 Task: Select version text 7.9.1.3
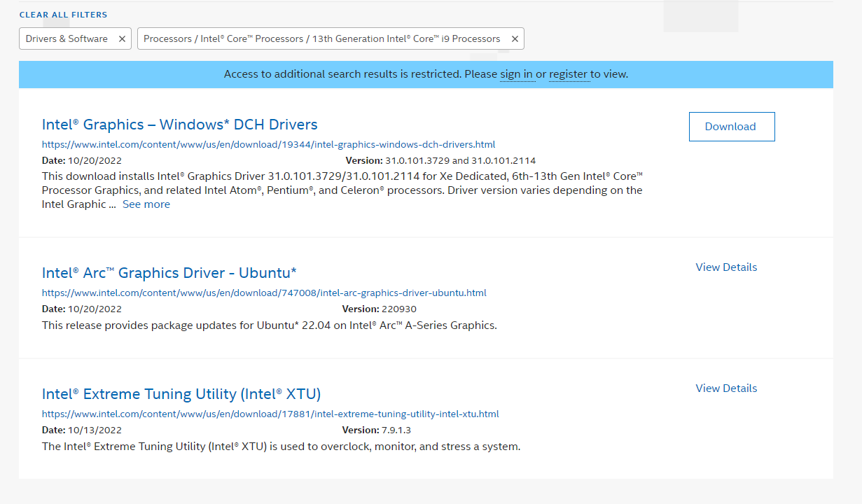[396, 430]
